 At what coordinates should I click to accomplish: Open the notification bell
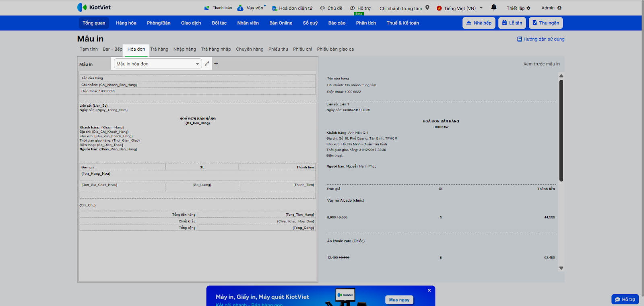pos(494,8)
